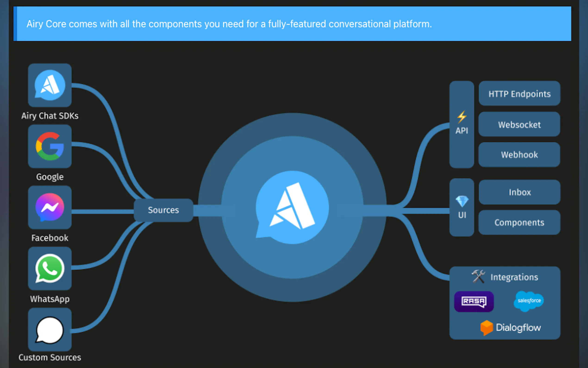Select the Custom Sources speech bubble icon
588x368 pixels.
point(50,330)
